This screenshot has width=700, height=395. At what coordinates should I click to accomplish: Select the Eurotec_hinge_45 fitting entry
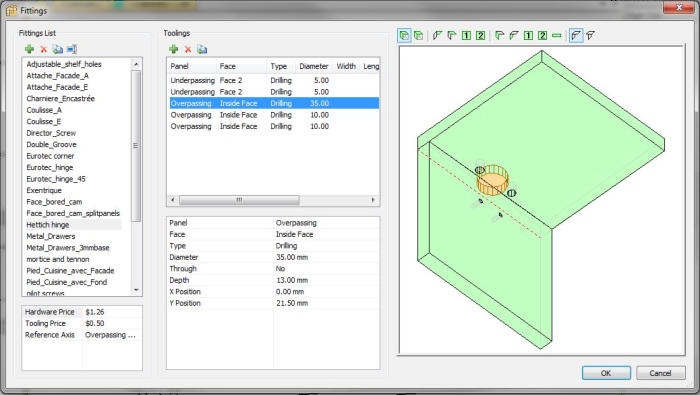[x=56, y=179]
